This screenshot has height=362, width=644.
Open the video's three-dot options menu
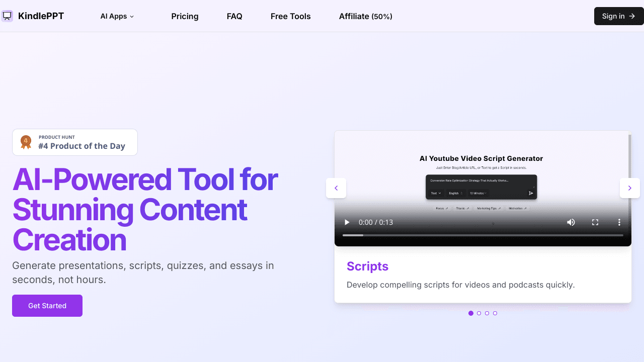pos(619,222)
